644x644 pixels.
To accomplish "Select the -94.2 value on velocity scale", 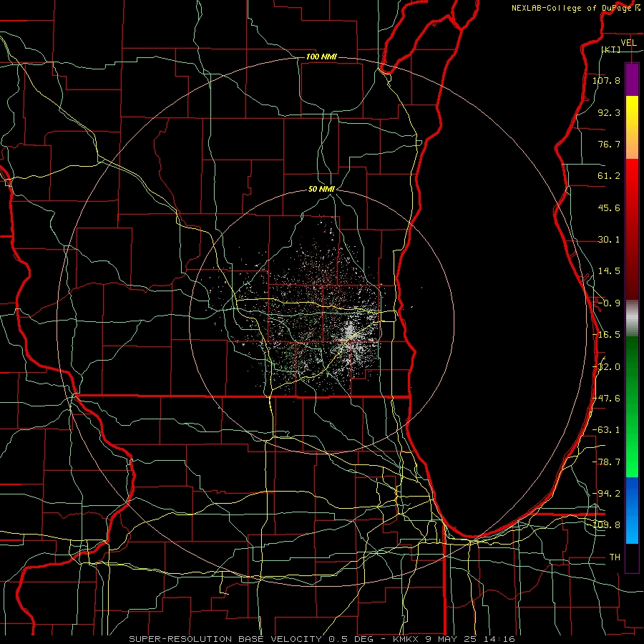I will pos(606,494).
